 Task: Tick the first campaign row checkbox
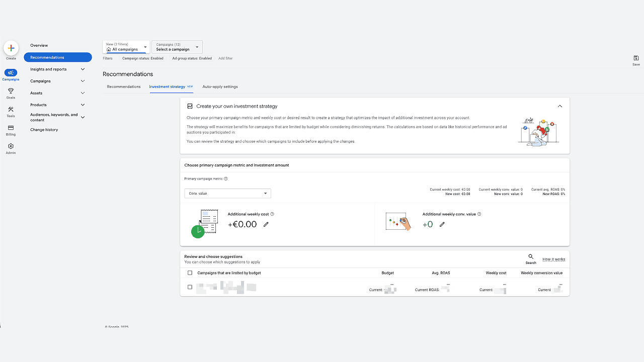click(190, 287)
